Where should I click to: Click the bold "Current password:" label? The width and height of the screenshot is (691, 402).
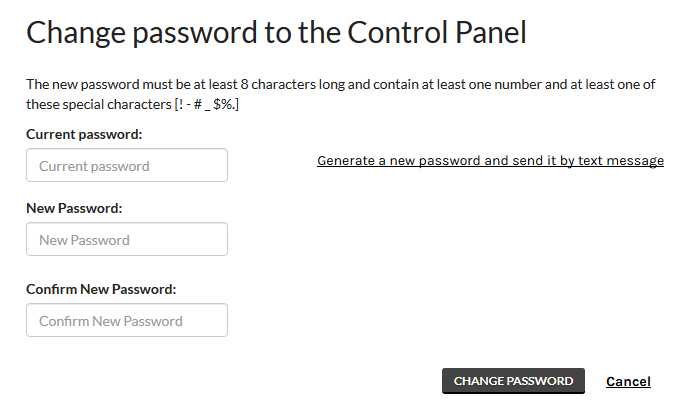84,134
